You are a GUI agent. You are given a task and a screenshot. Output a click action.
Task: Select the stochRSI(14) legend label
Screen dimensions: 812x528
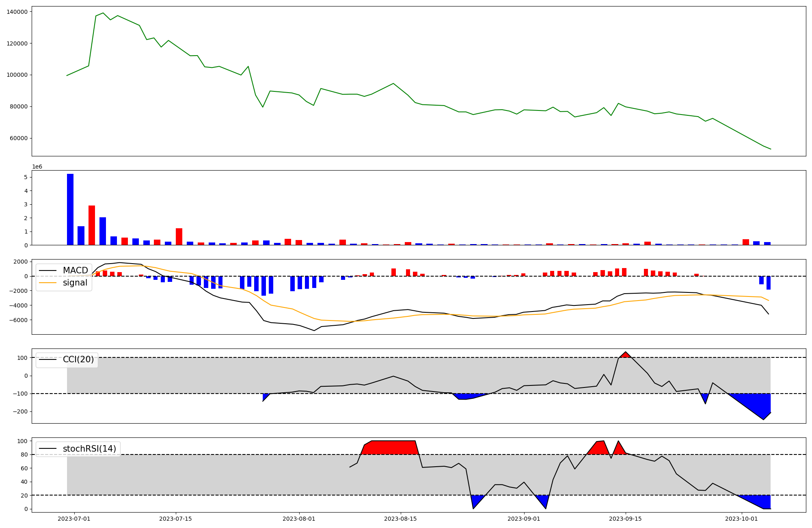pyautogui.click(x=89, y=449)
